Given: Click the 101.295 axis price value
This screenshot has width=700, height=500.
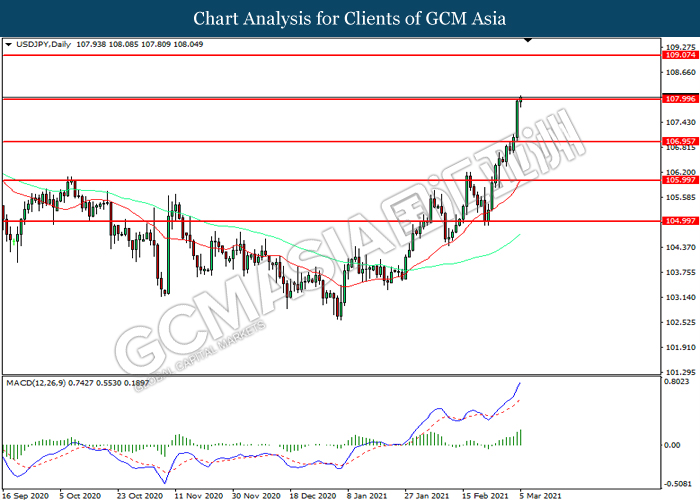Looking at the screenshot, I should coord(680,372).
